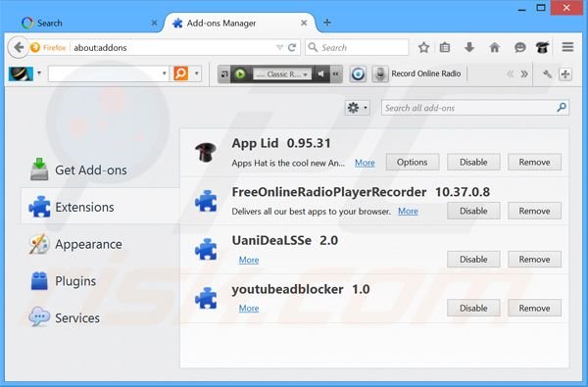588x387 pixels.
Task: Click More link under UaniDeaLSSe
Action: coord(249,260)
